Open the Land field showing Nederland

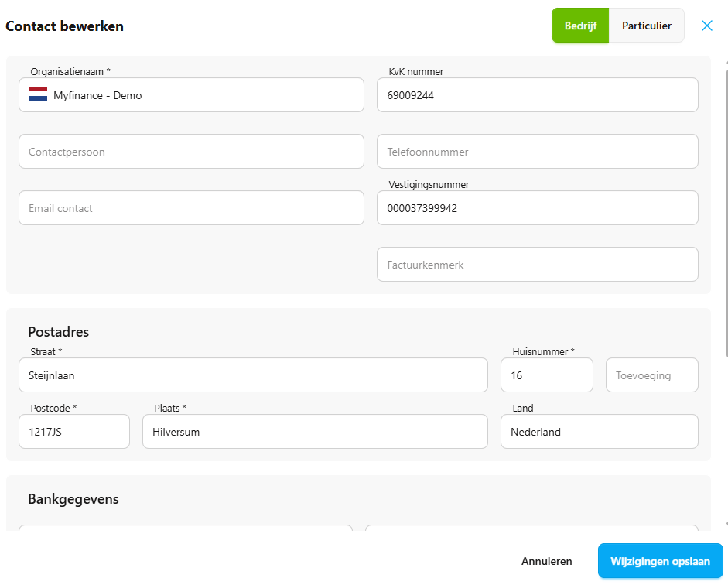(x=599, y=432)
